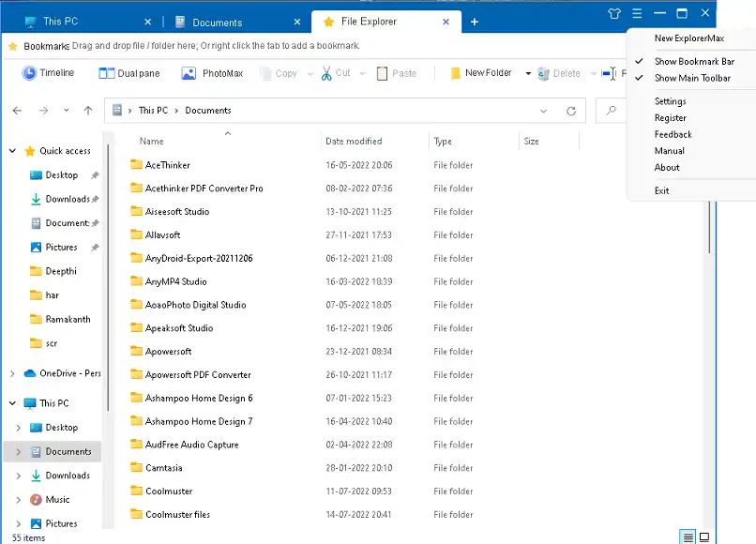
Task: Open a new tab with plus icon
Action: tap(475, 22)
